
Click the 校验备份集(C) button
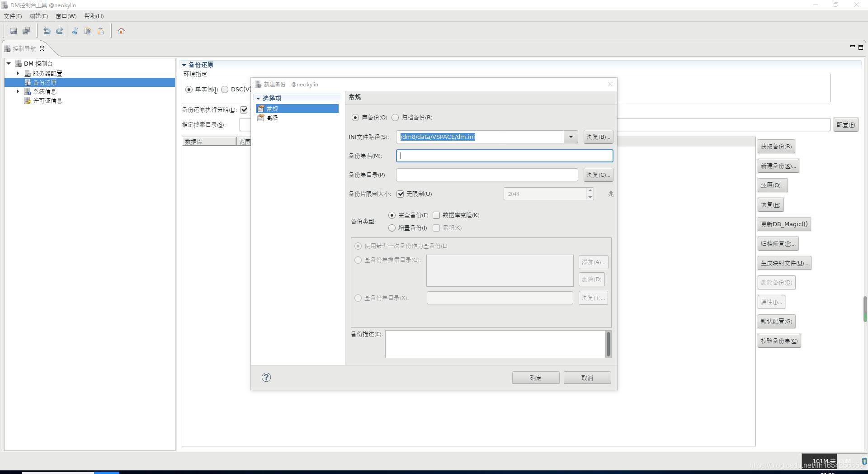coord(779,341)
